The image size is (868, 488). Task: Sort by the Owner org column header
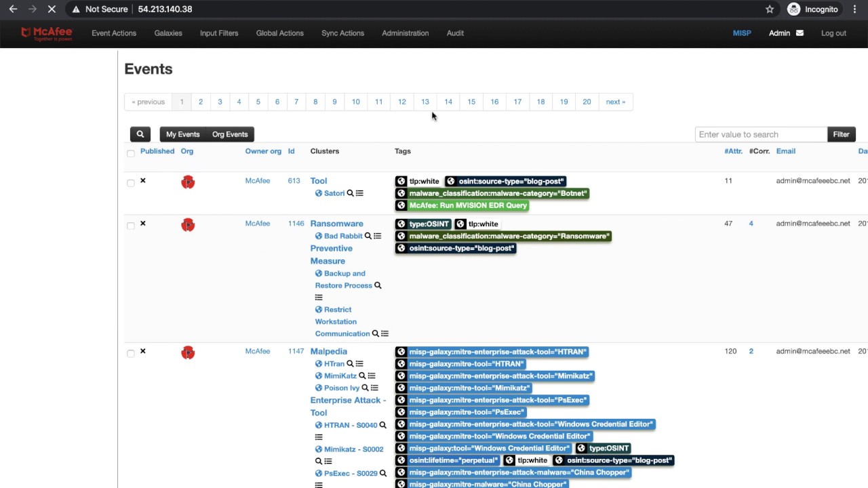click(x=263, y=151)
